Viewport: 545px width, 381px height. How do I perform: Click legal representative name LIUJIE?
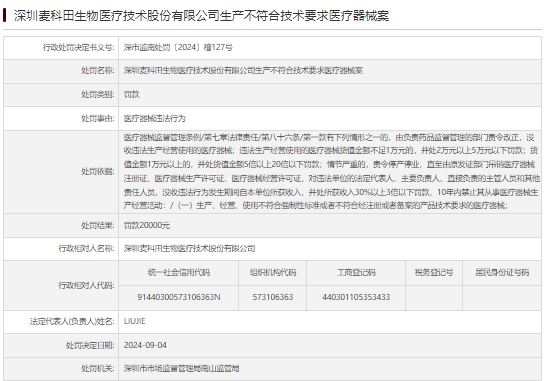pos(135,321)
